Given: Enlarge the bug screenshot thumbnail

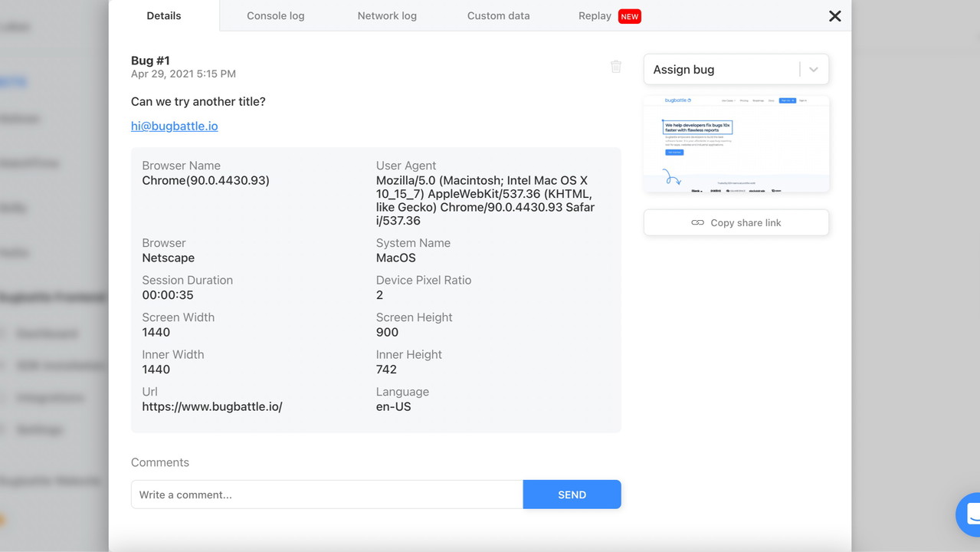Looking at the screenshot, I should pos(736,144).
